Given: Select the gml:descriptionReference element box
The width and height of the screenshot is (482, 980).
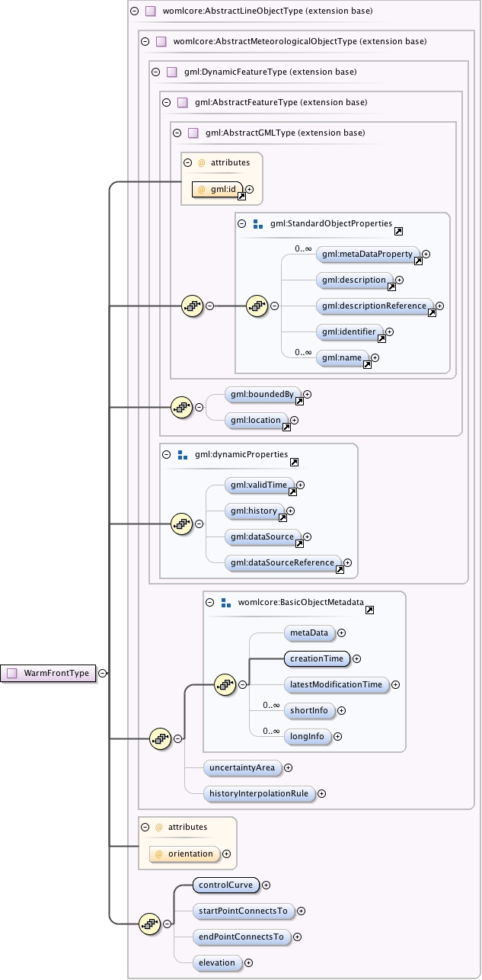Looking at the screenshot, I should tap(375, 306).
